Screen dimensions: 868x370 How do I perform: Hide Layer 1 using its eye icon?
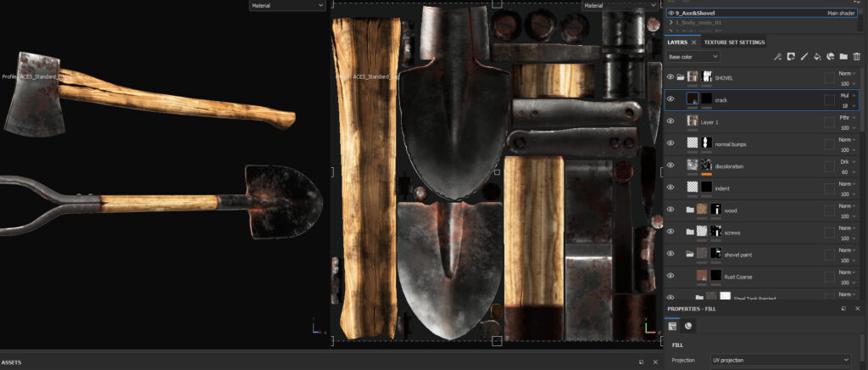pyautogui.click(x=670, y=121)
